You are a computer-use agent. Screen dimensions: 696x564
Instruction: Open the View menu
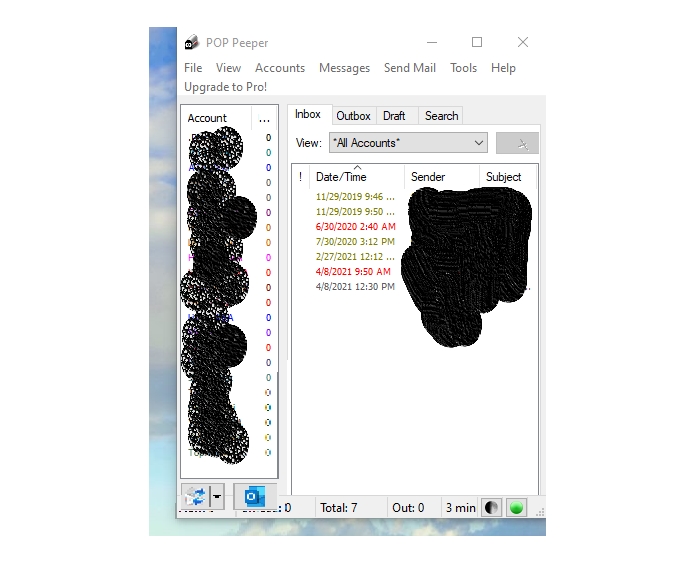tap(229, 68)
